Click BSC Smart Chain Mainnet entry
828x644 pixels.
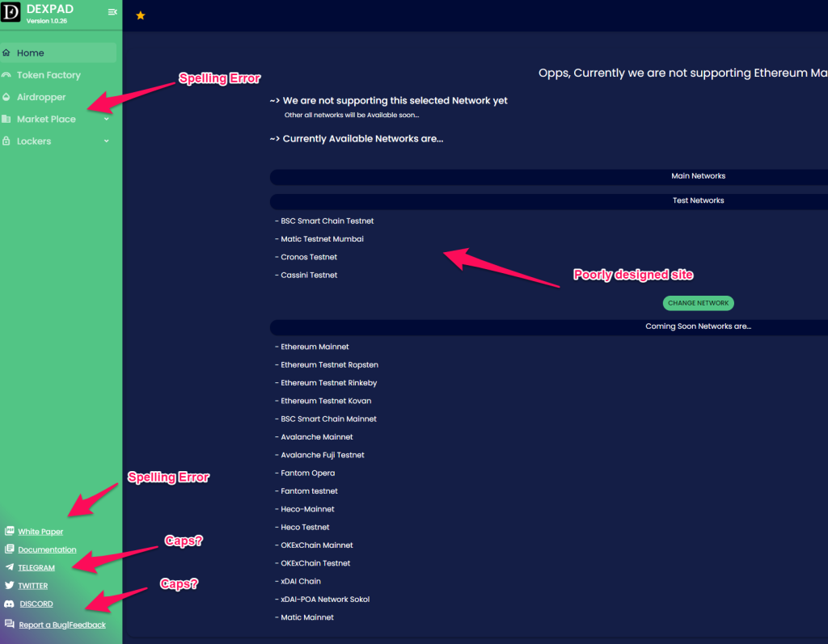click(326, 419)
